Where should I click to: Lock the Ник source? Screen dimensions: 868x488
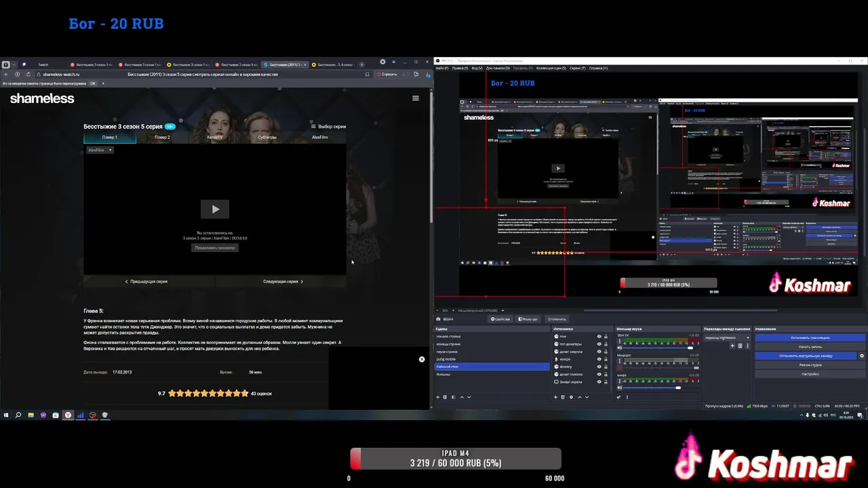(606, 336)
